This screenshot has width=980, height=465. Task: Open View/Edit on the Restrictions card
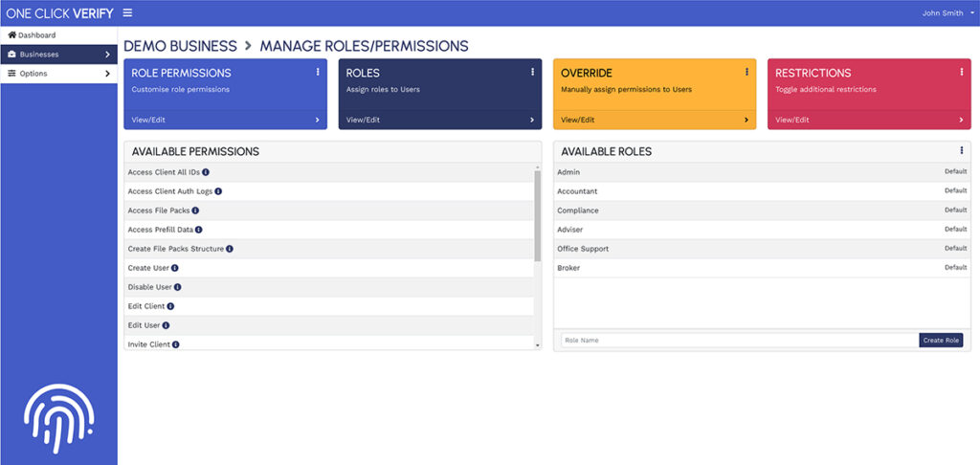click(792, 120)
